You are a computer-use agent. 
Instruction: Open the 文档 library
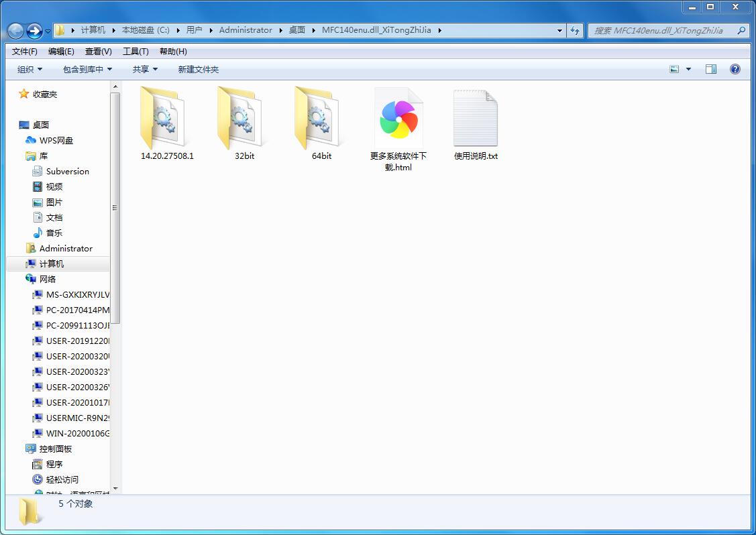point(54,217)
